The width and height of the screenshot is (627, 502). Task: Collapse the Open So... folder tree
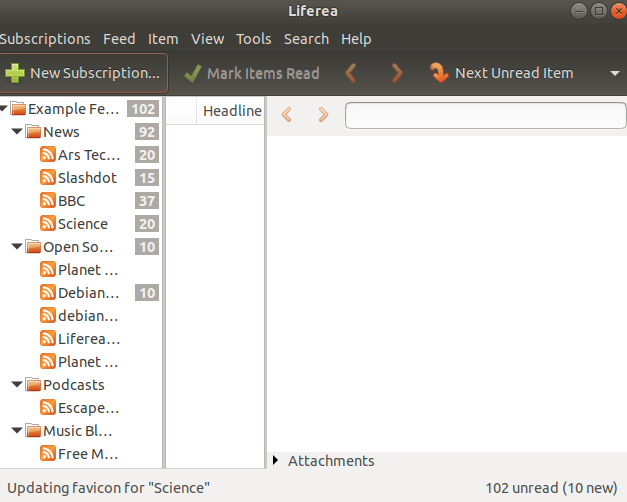(x=17, y=246)
